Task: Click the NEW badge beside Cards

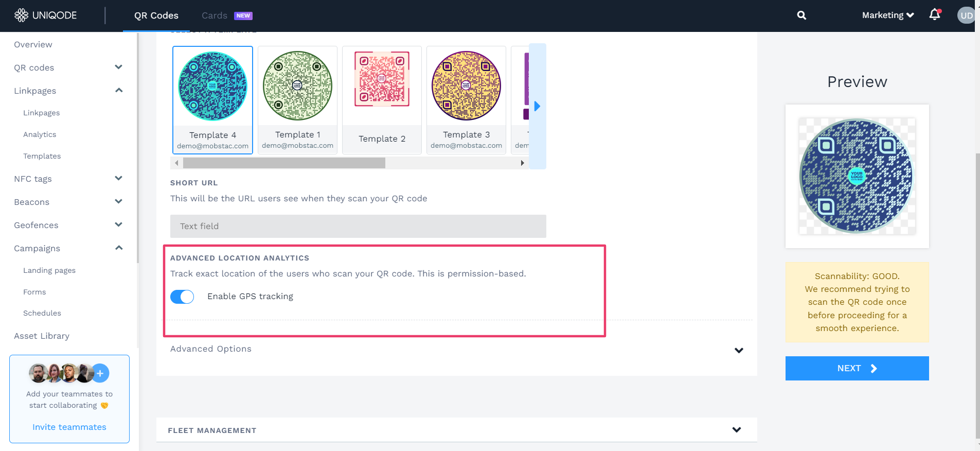Action: pos(243,15)
